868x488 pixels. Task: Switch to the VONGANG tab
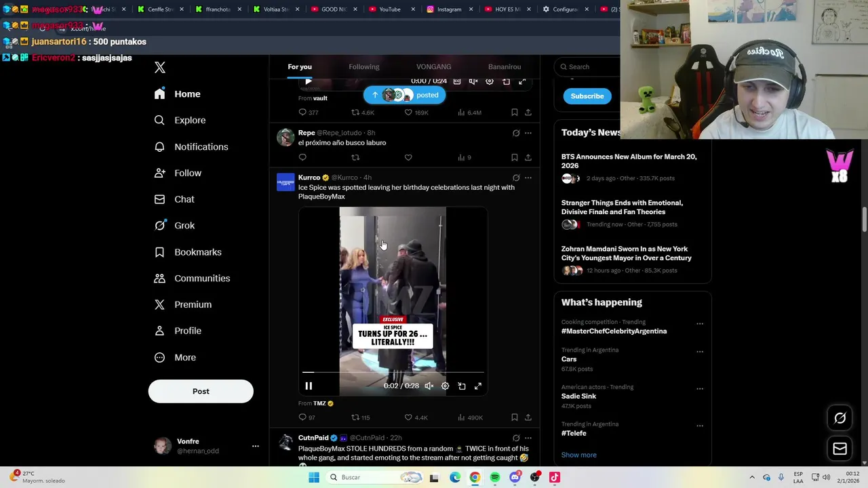coord(434,66)
